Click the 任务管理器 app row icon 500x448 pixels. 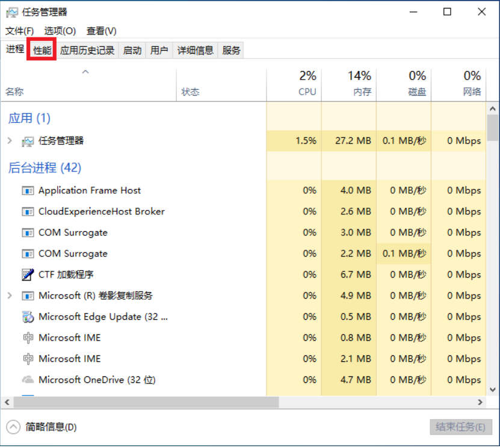28,142
